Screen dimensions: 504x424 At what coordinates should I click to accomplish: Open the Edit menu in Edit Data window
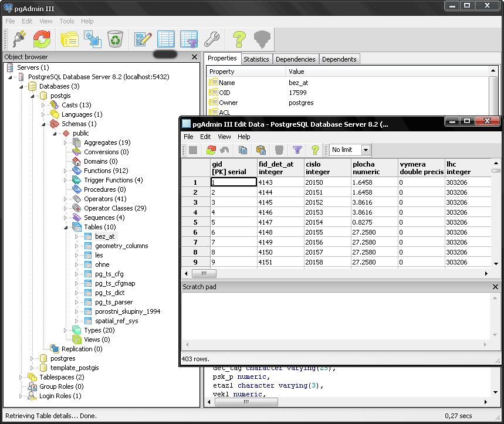click(205, 137)
